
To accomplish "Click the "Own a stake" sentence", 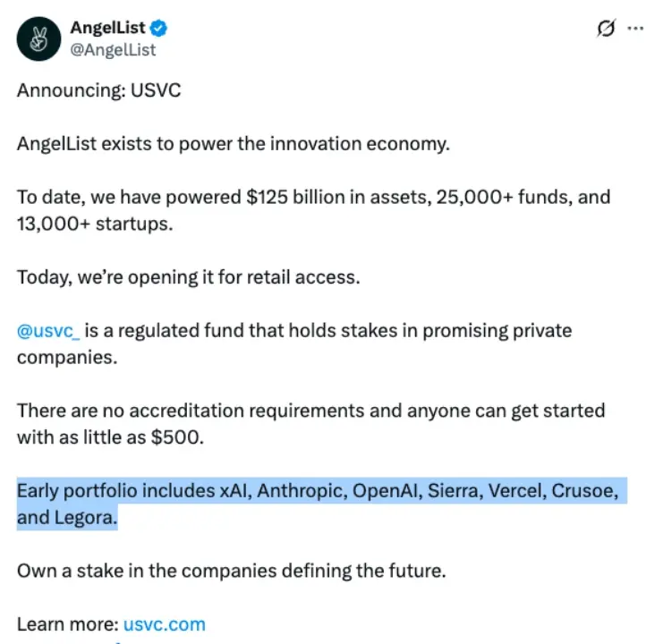I will click(231, 570).
